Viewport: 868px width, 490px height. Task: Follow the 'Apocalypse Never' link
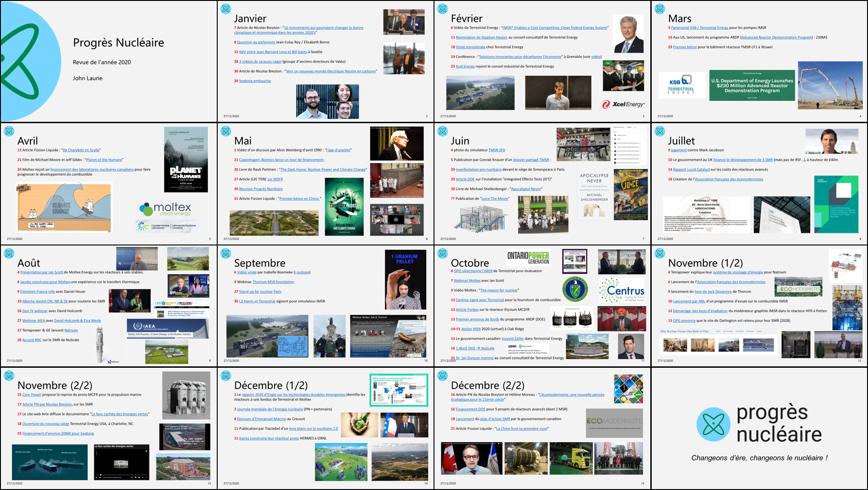[526, 189]
